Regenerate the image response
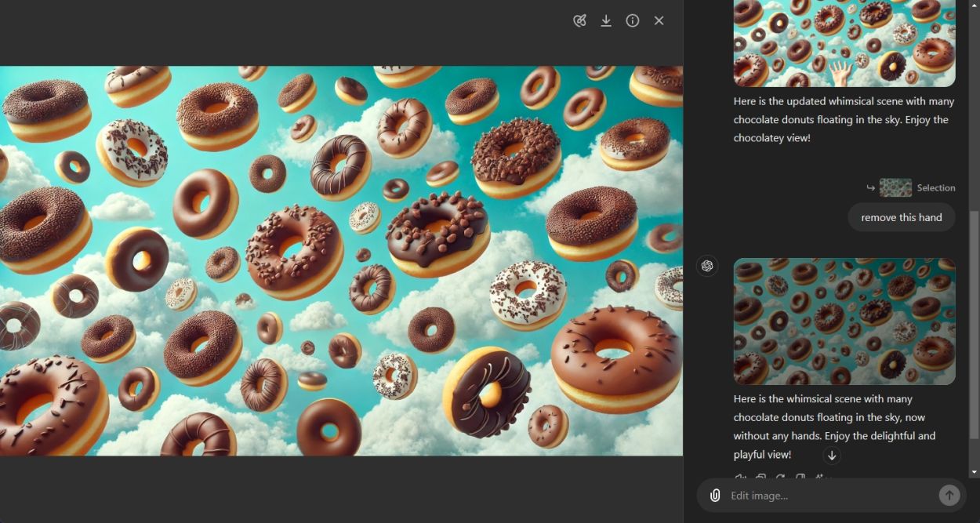The width and height of the screenshot is (980, 523). [781, 478]
